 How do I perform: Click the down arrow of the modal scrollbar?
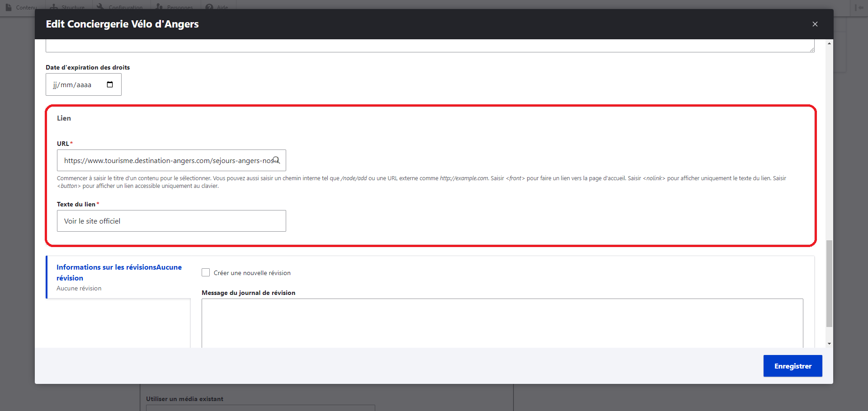[829, 344]
